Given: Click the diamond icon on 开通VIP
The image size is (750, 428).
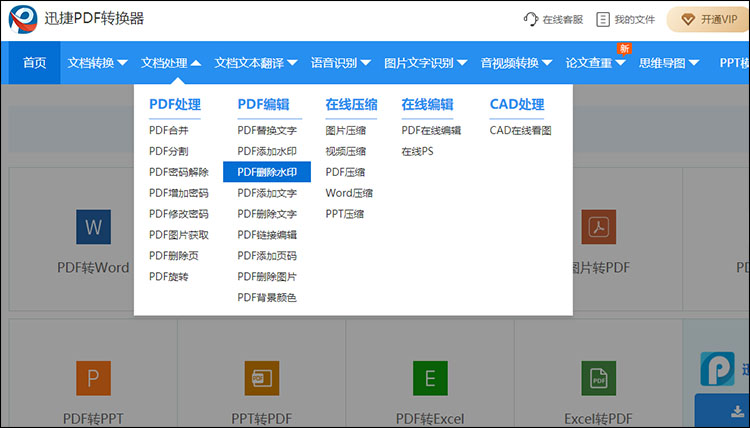Looking at the screenshot, I should [688, 20].
